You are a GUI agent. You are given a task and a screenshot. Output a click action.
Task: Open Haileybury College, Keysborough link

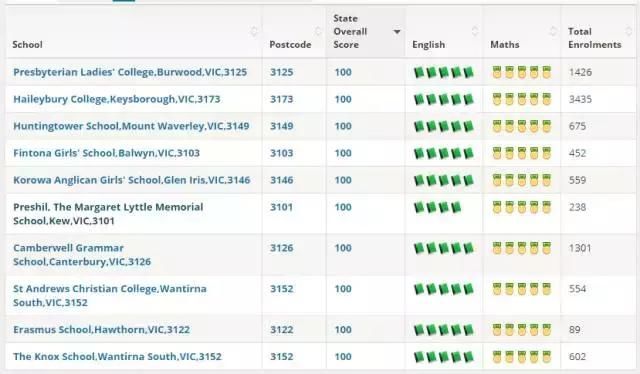pos(117,99)
